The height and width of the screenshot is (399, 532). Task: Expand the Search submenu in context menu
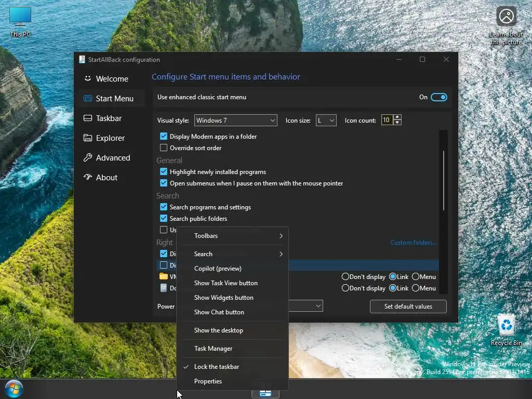pos(233,254)
